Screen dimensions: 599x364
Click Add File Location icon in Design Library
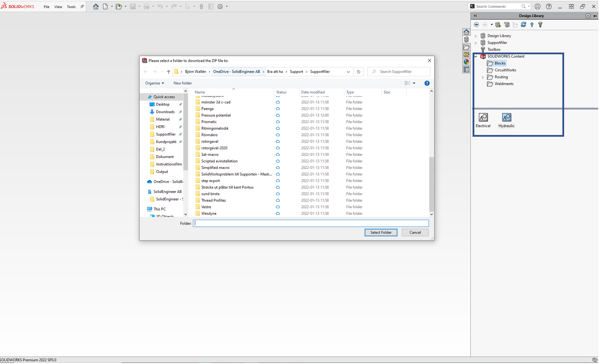tap(498, 25)
